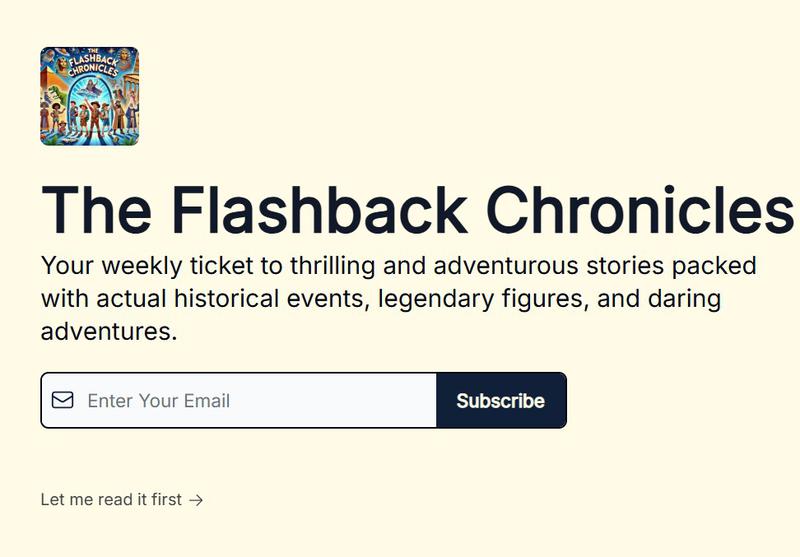Click the explorer characters in the logo artwork
The image size is (800, 557).
(x=89, y=120)
